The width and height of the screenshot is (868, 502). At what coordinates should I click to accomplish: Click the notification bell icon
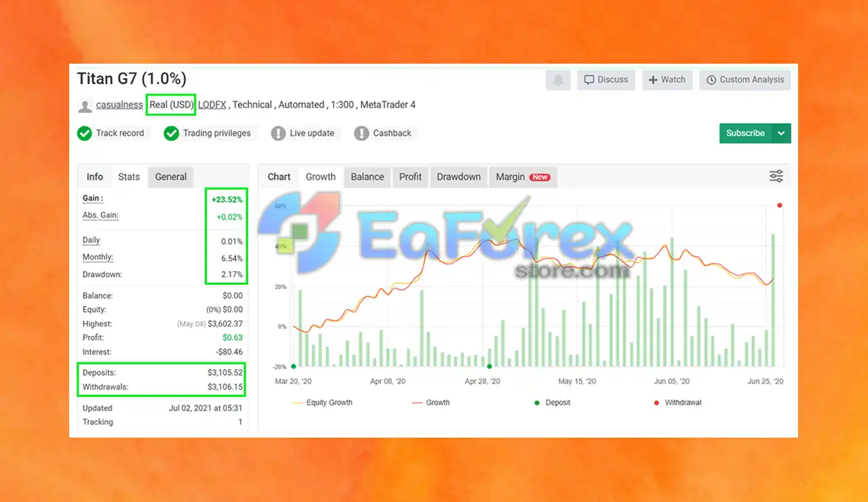(558, 80)
